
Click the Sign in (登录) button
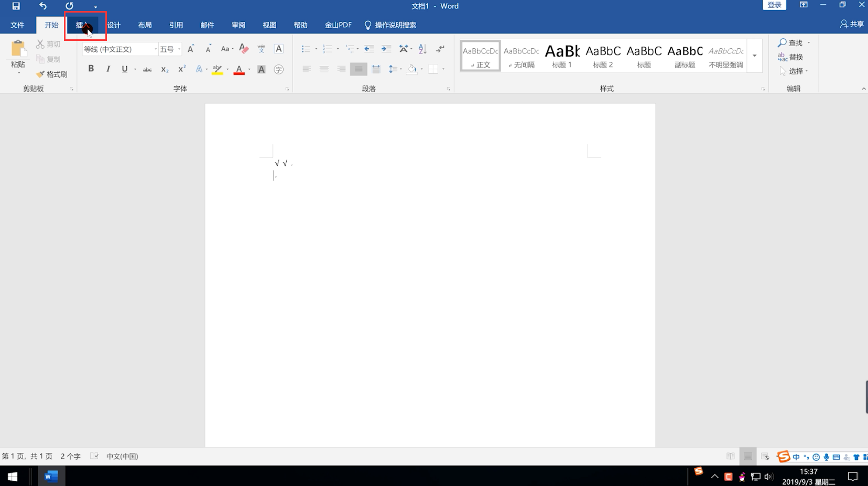(774, 5)
